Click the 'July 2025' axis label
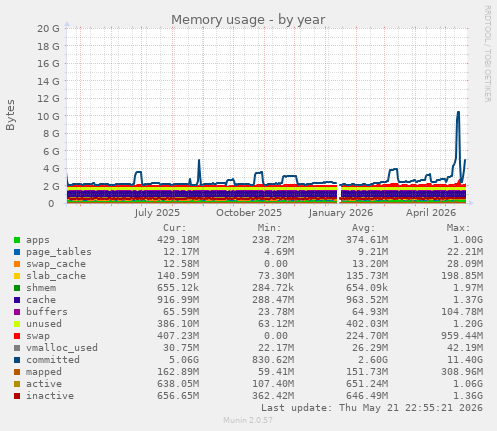 pyautogui.click(x=157, y=213)
